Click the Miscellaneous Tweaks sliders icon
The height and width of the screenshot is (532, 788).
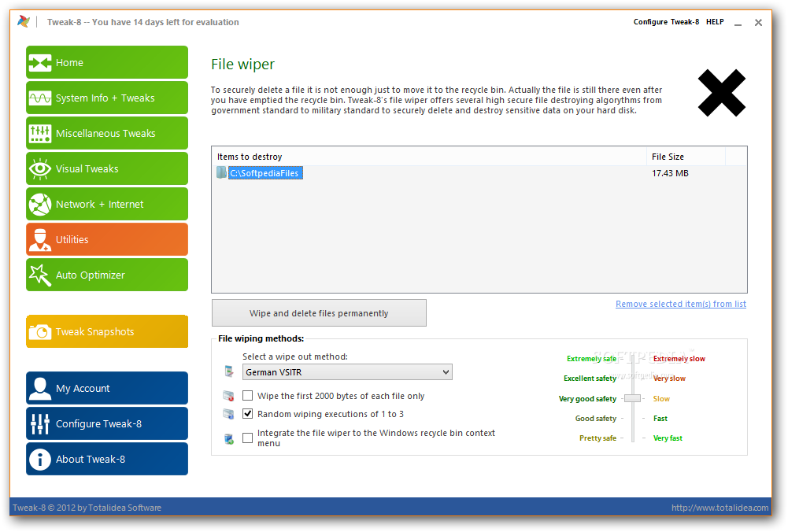point(39,134)
